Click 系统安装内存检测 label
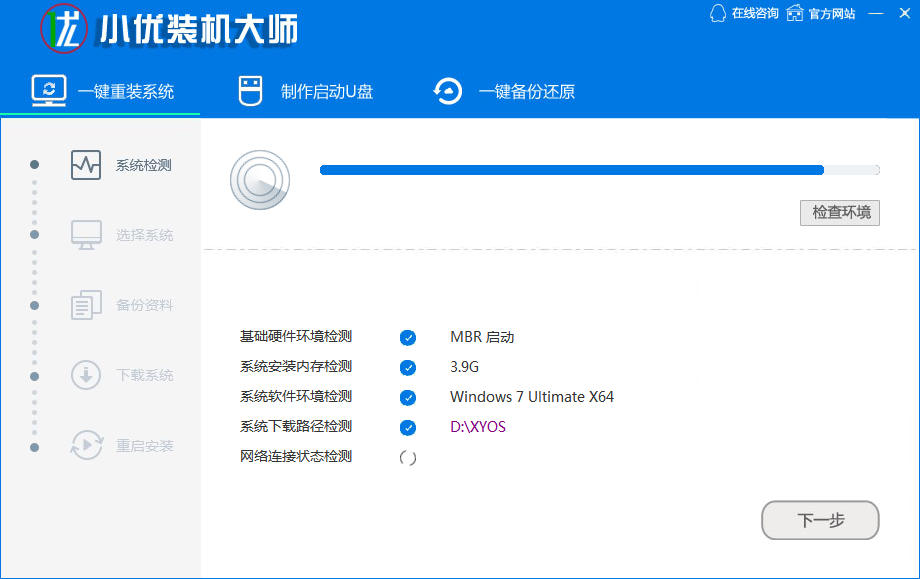 [x=296, y=366]
